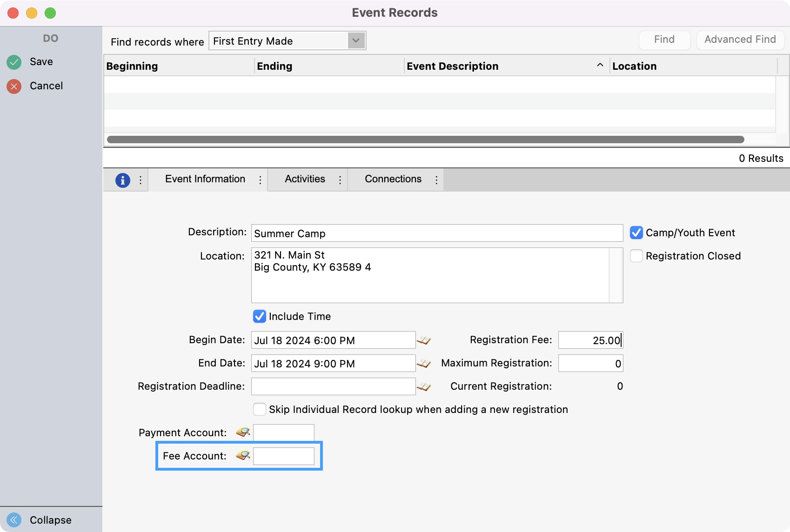Click the Collapse sidebar arrow icon
This screenshot has height=532, width=790.
pos(14,519)
